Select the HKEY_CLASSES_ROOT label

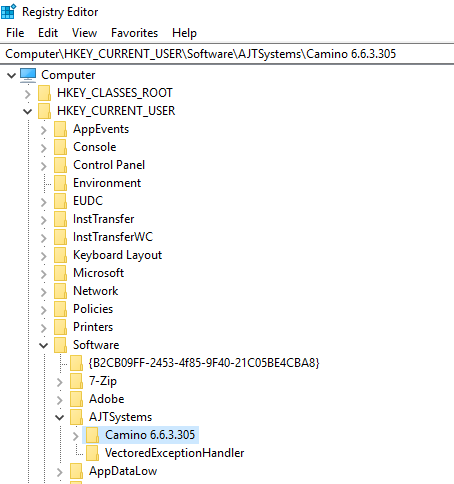click(x=115, y=93)
